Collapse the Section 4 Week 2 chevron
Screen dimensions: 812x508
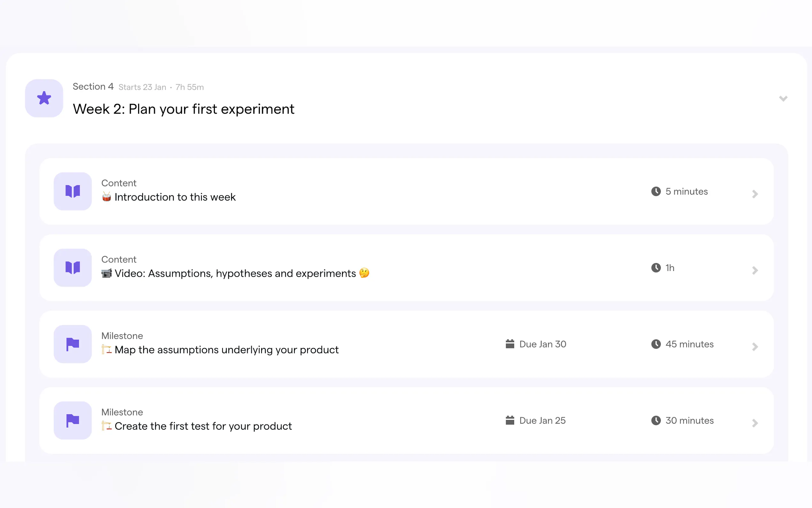783,99
